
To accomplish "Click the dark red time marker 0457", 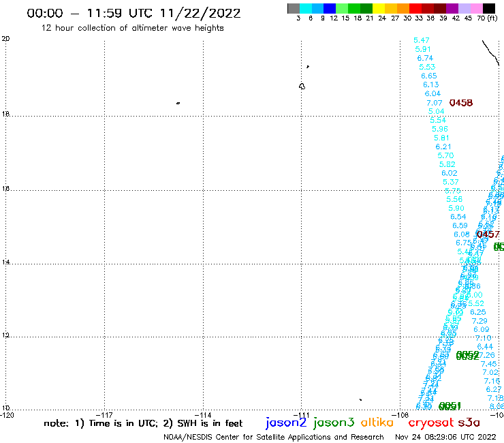I will (488, 234).
